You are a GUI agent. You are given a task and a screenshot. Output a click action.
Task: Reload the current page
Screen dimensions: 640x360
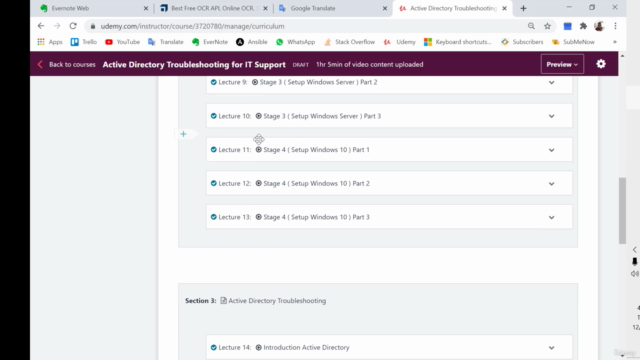[x=73, y=26]
